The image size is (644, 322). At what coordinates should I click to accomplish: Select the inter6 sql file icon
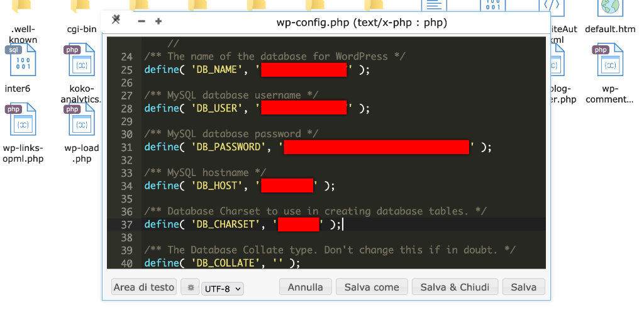(x=21, y=60)
